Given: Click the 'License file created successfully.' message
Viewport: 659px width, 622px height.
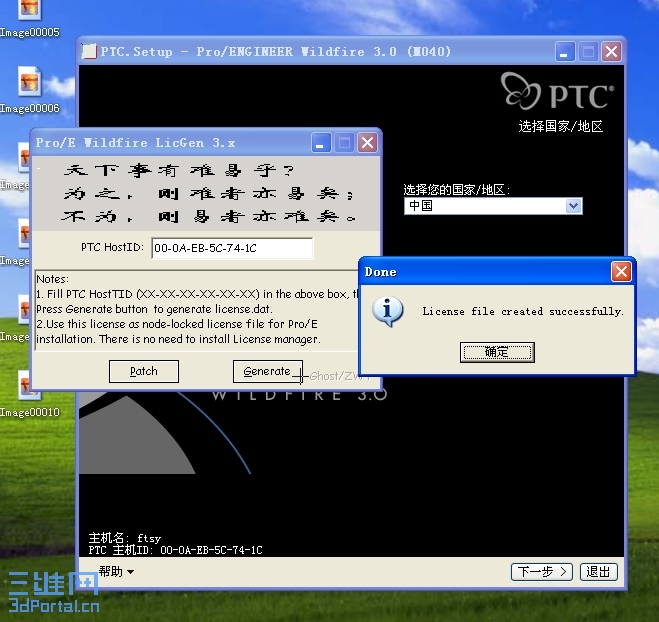Looking at the screenshot, I should point(522,311).
